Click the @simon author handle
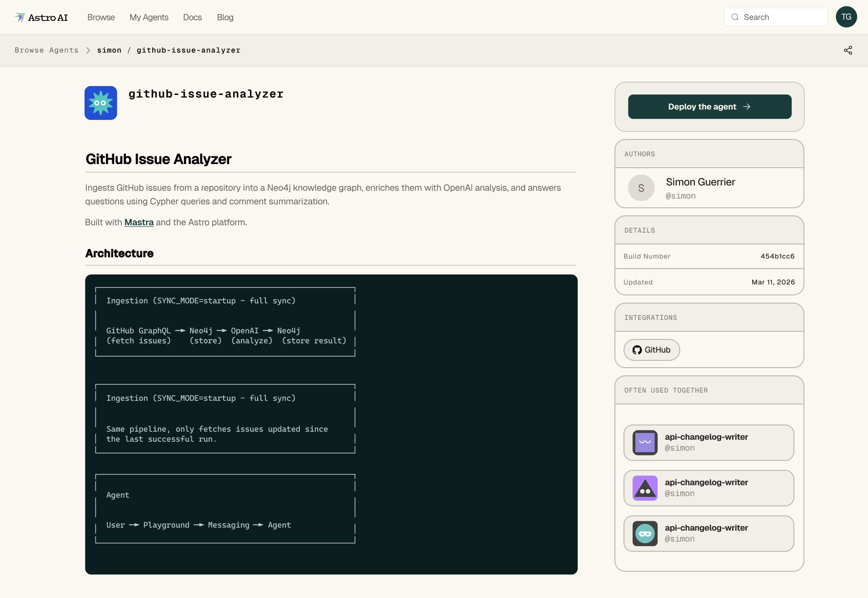Viewport: 868px width, 598px height. 681,196
